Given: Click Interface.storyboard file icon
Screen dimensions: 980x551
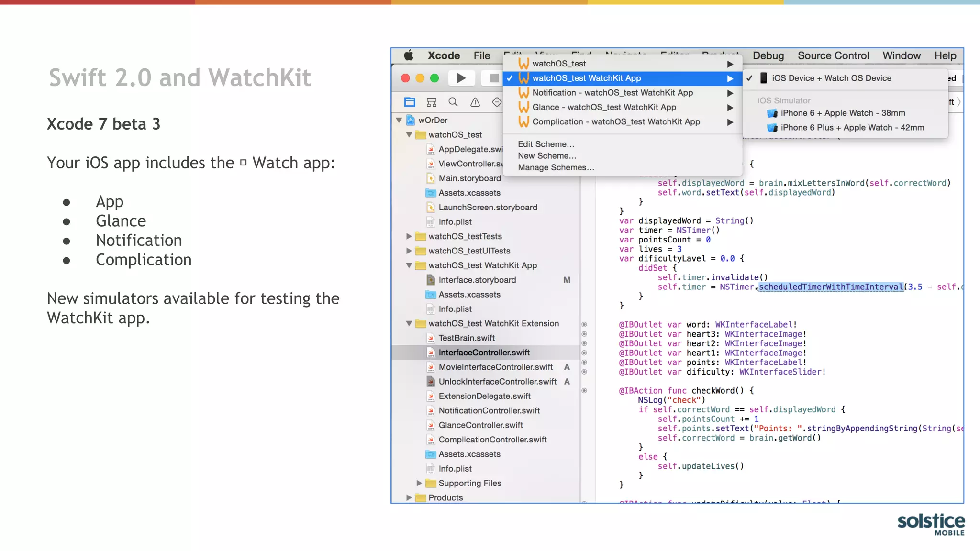Looking at the screenshot, I should click(431, 280).
